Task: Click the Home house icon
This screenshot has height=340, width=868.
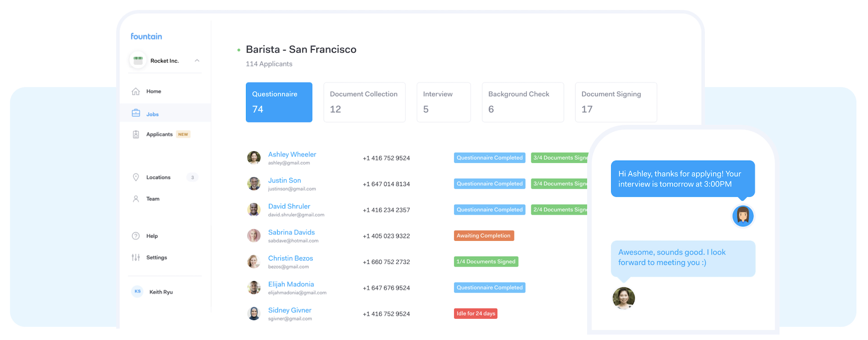Action: pyautogui.click(x=136, y=91)
